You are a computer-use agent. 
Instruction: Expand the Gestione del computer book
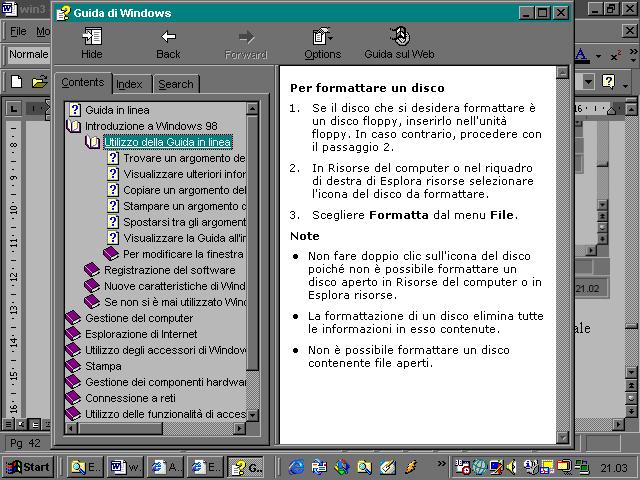click(x=73, y=318)
